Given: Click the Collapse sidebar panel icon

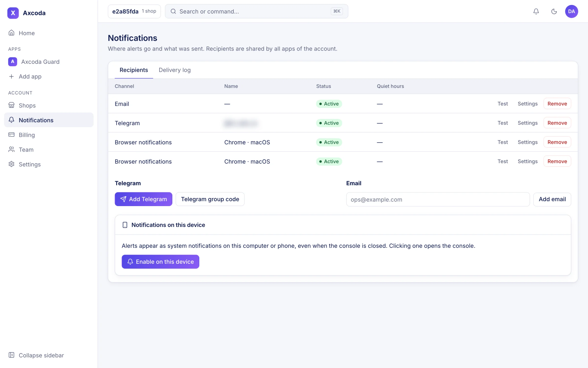Looking at the screenshot, I should click(x=12, y=355).
